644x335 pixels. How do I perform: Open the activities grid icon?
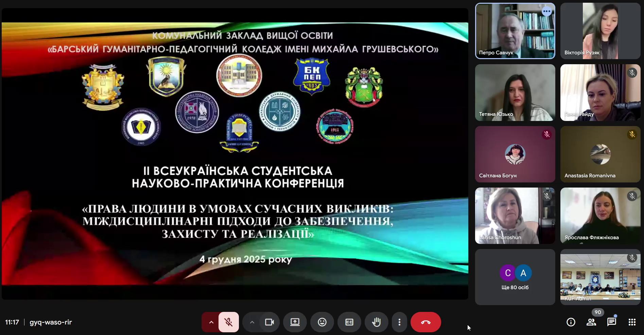coord(632,322)
